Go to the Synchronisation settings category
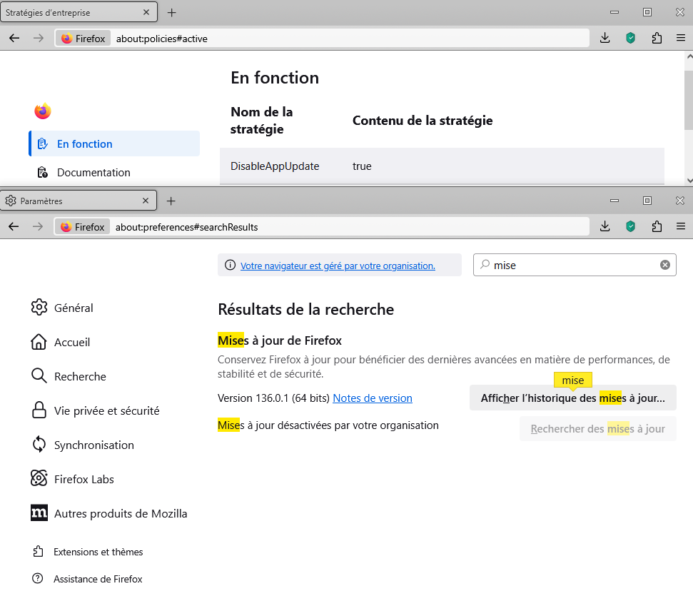Viewport: 693px width, 616px height. pyautogui.click(x=93, y=445)
